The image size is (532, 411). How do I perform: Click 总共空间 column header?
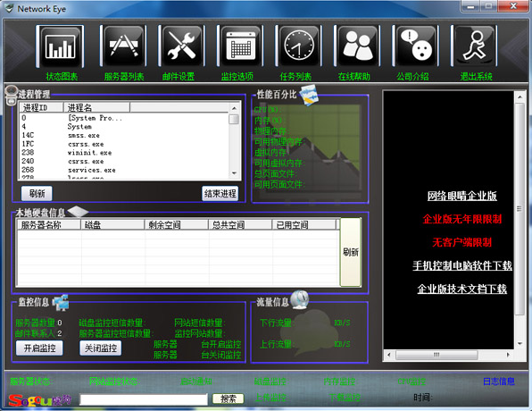coord(240,224)
